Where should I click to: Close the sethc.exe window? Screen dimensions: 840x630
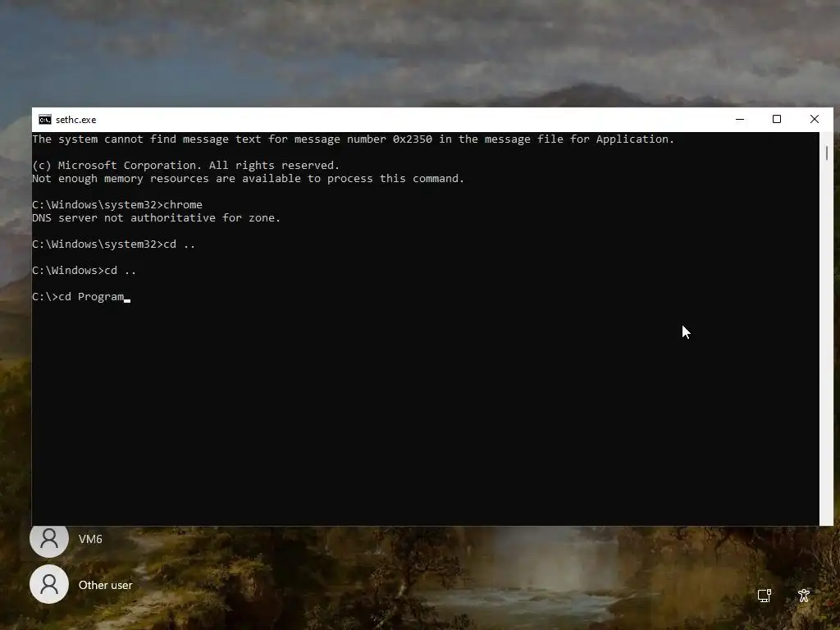[815, 120]
